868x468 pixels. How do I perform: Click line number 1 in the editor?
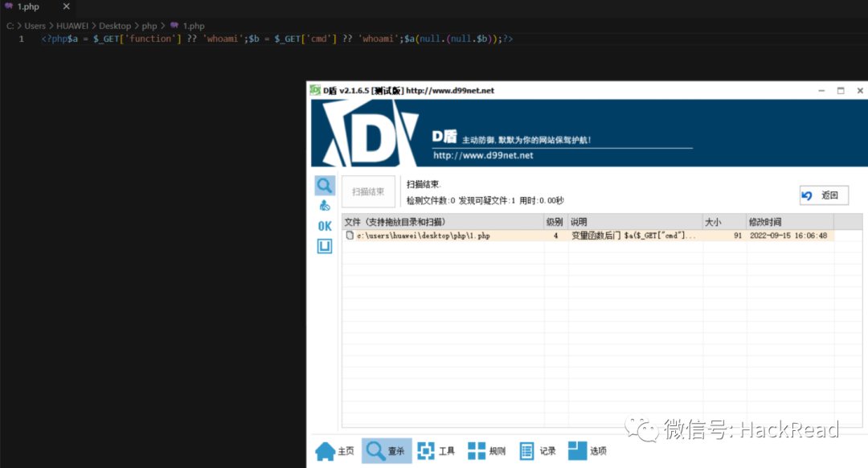[x=22, y=39]
